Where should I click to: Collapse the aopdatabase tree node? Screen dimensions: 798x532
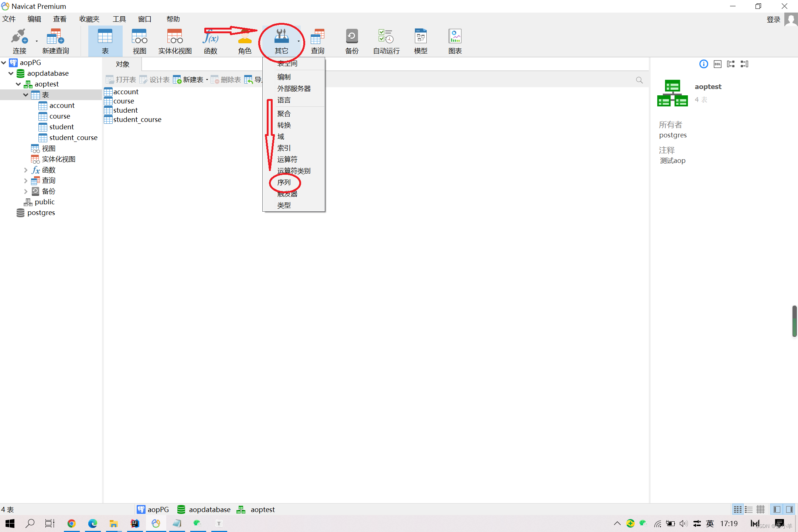(x=11, y=74)
